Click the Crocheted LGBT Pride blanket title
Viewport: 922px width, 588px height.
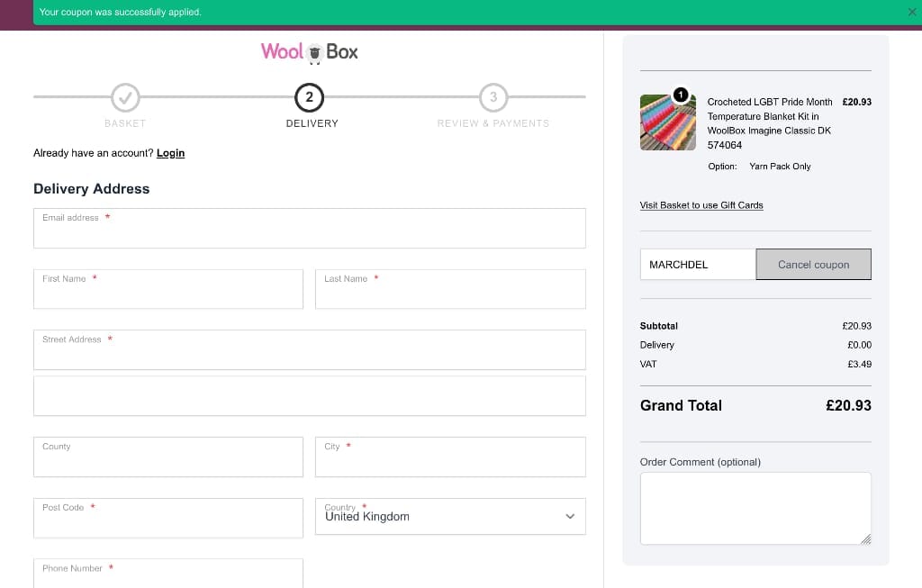coord(770,123)
